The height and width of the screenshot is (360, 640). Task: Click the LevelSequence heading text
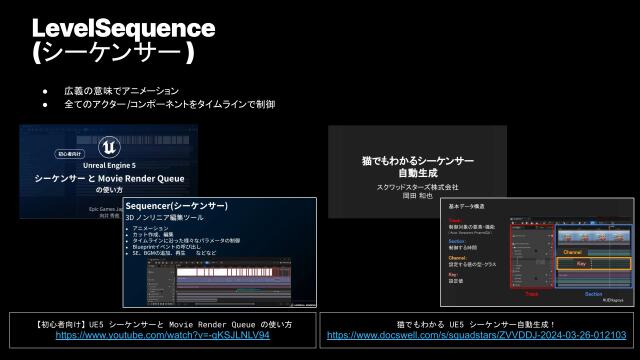click(x=123, y=28)
